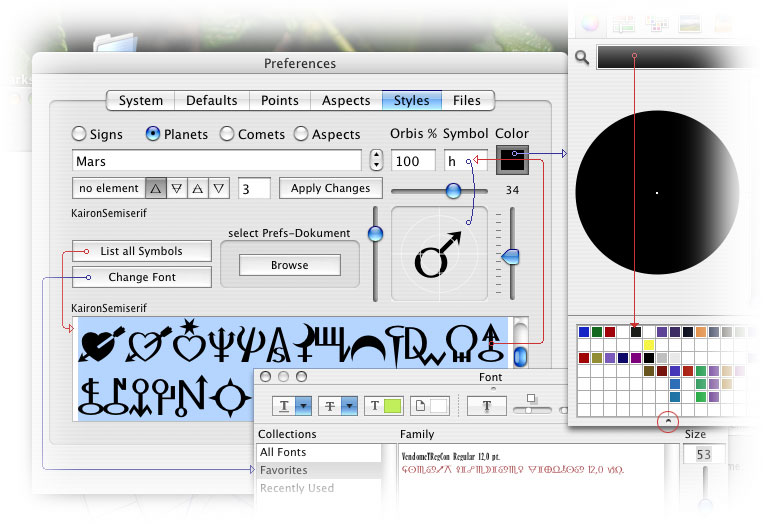Open the System tab
The height and width of the screenshot is (524, 763).
click(141, 101)
